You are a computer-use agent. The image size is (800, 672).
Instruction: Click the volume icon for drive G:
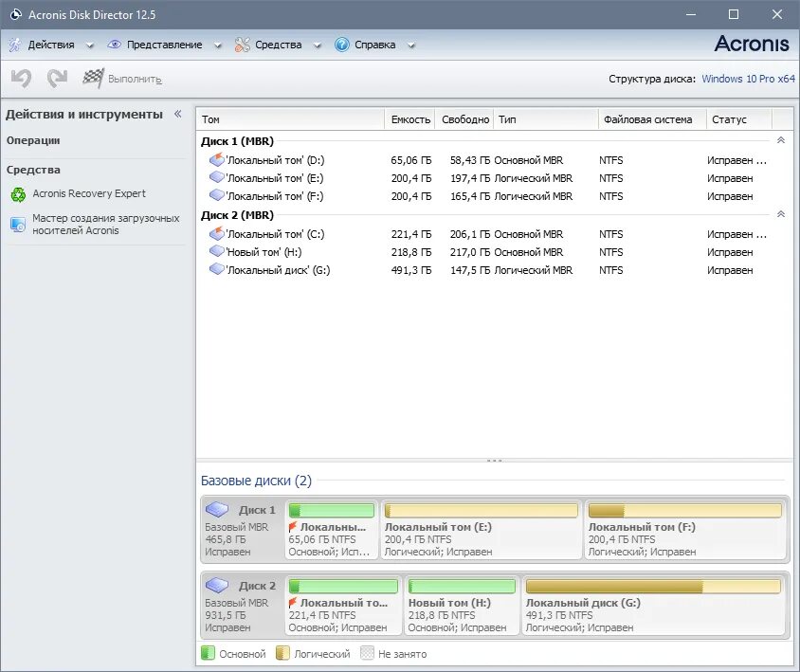click(x=217, y=269)
